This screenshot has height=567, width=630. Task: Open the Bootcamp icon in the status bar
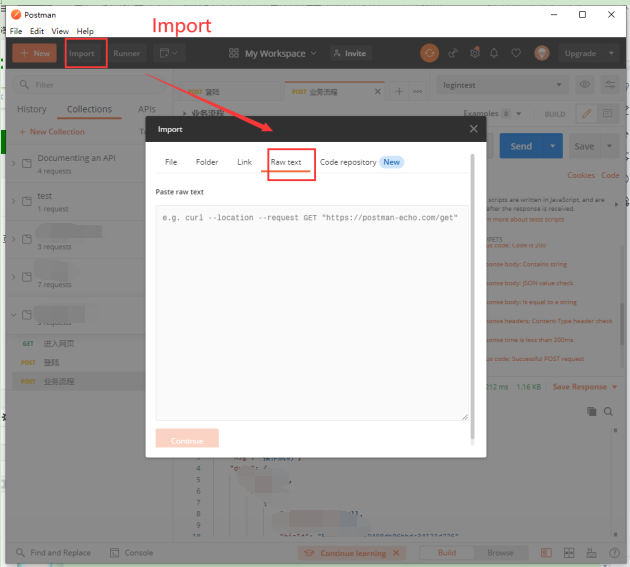click(x=591, y=553)
